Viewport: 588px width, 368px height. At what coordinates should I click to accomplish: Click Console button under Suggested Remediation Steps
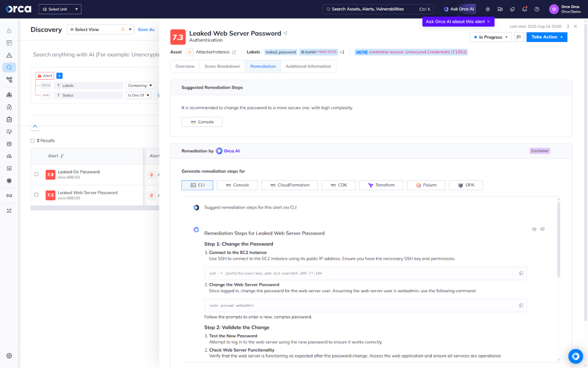202,122
